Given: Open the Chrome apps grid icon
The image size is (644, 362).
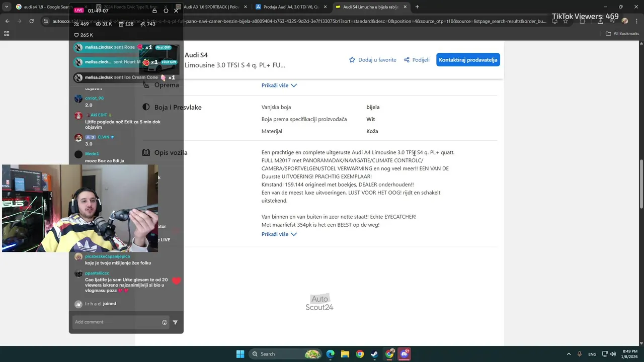Looking at the screenshot, I should [7, 34].
